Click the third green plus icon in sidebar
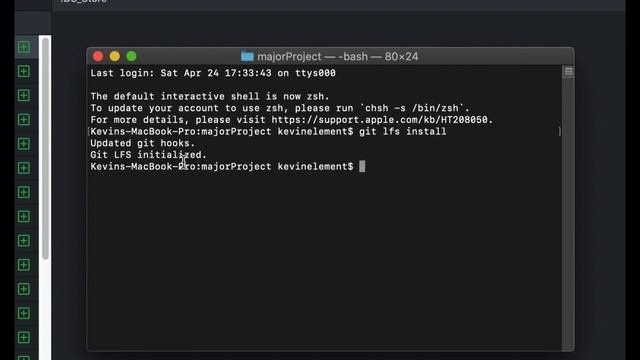 click(x=24, y=96)
